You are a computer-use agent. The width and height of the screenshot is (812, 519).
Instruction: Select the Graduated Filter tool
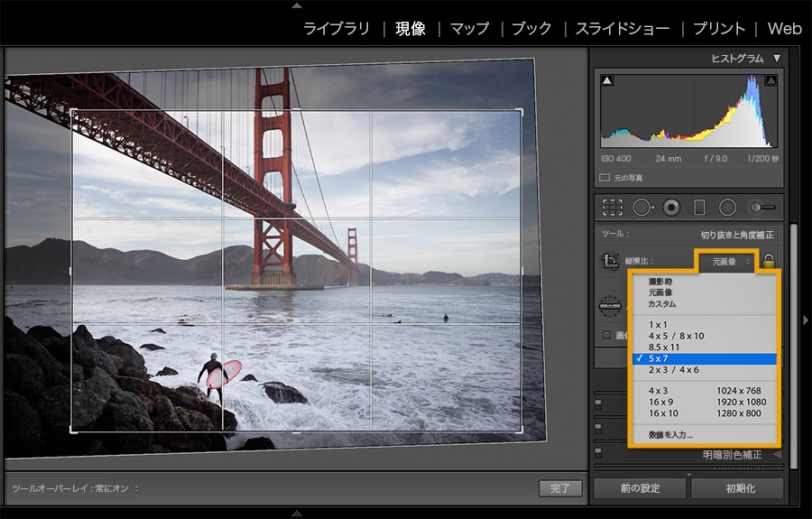[699, 208]
